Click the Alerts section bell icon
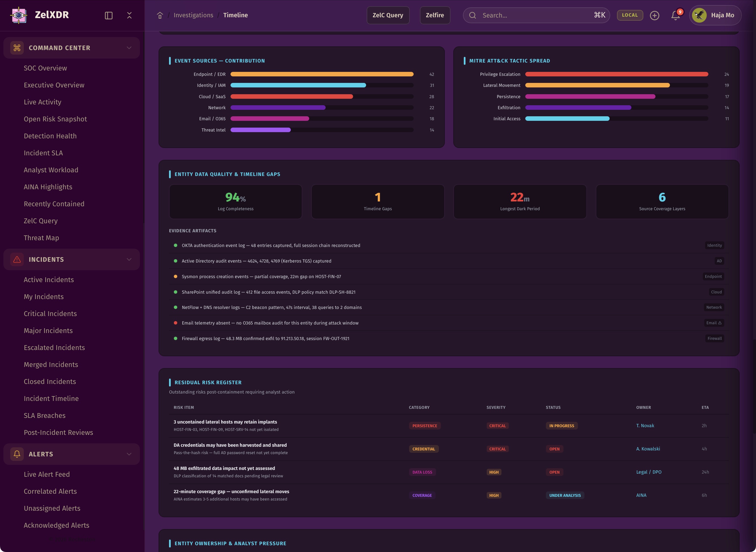Image resolution: width=756 pixels, height=552 pixels. point(17,454)
